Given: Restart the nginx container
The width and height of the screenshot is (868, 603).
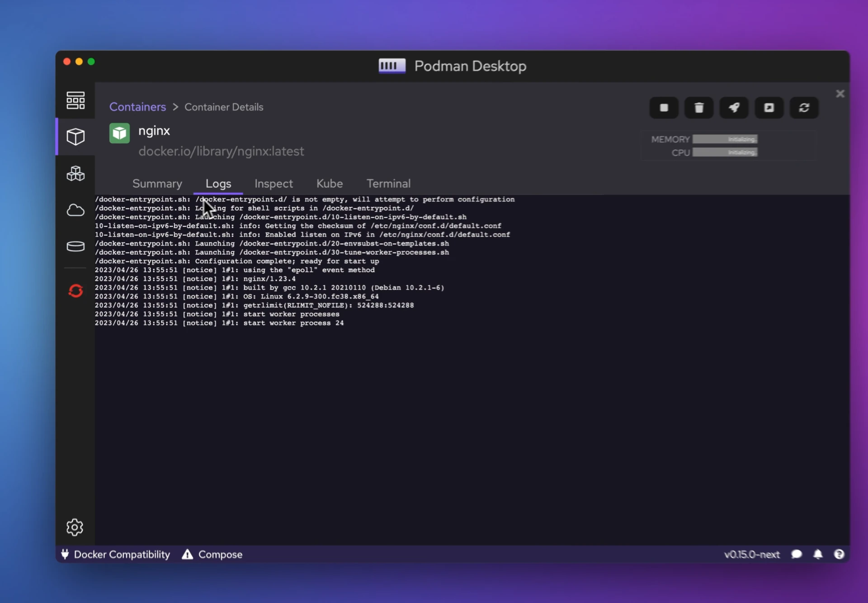Looking at the screenshot, I should [x=804, y=108].
